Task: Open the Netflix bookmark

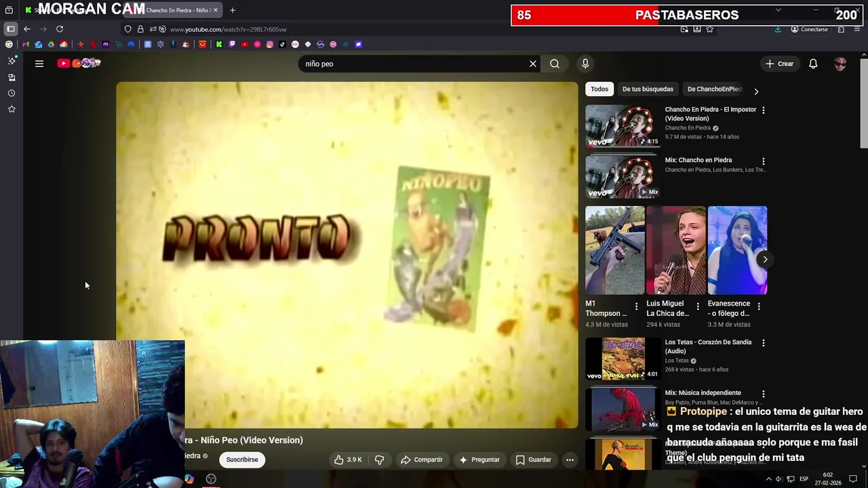Action: pos(93,44)
